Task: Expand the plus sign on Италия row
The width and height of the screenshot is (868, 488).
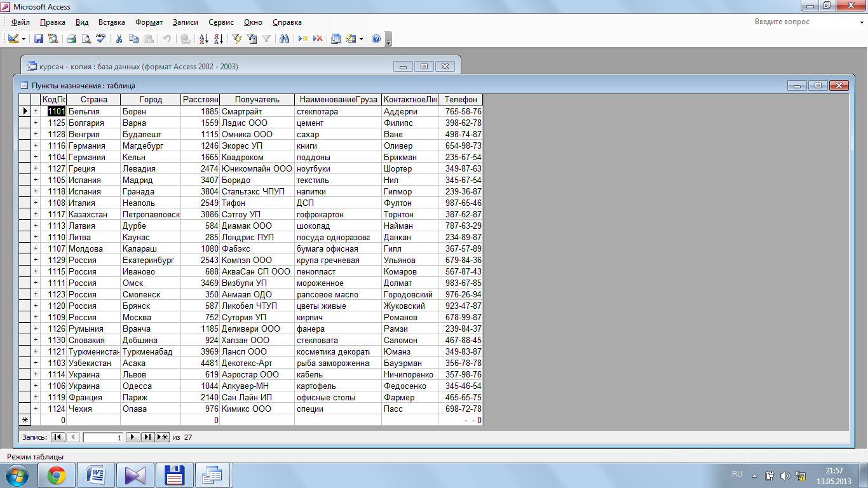Action: (x=36, y=203)
